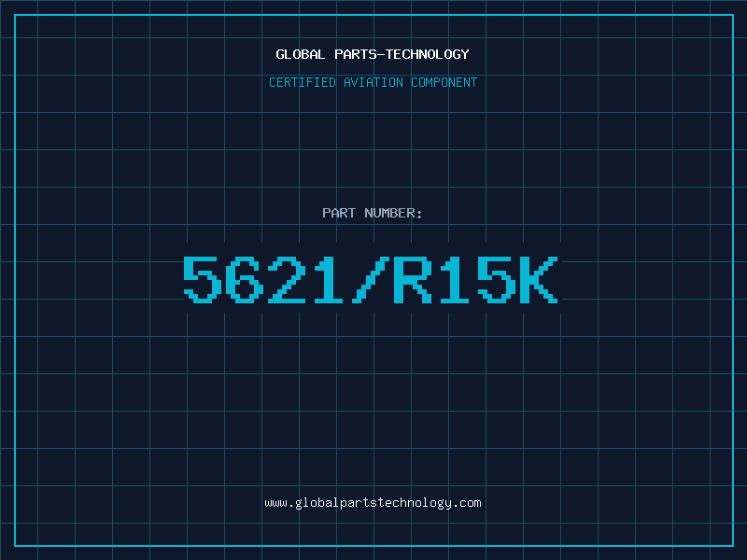Click the slash in the part number
747x560 pixels.
(371, 280)
